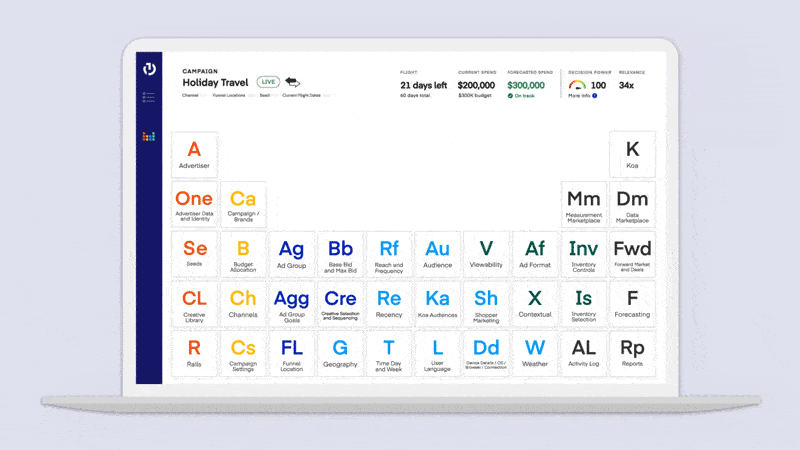
Task: Click the swap arrows icon beside LIVE
Action: [x=293, y=82]
